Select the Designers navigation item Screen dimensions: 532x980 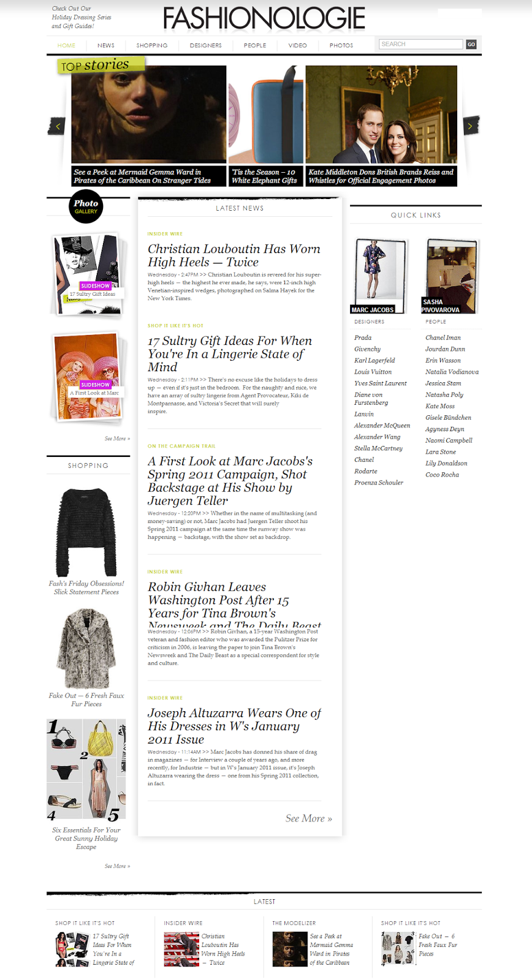pos(206,45)
